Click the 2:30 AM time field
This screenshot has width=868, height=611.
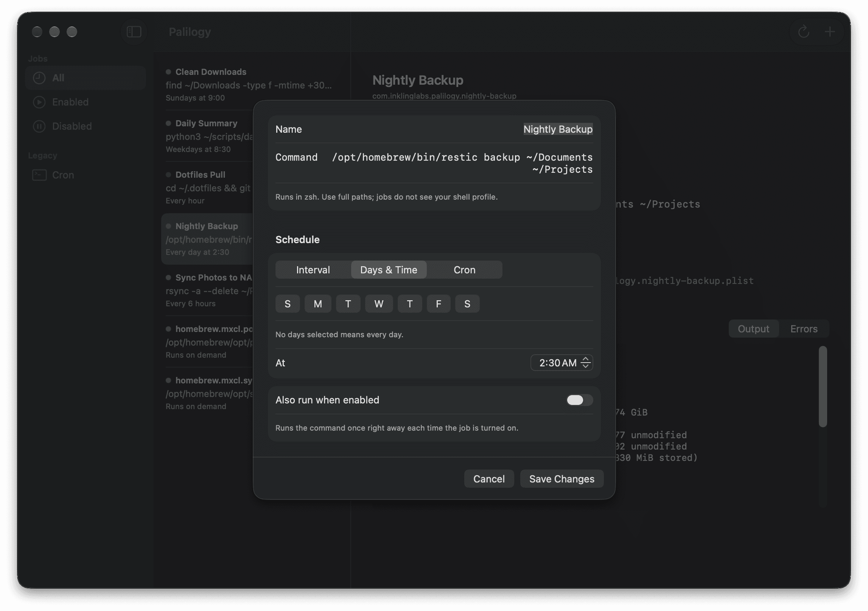coord(562,363)
